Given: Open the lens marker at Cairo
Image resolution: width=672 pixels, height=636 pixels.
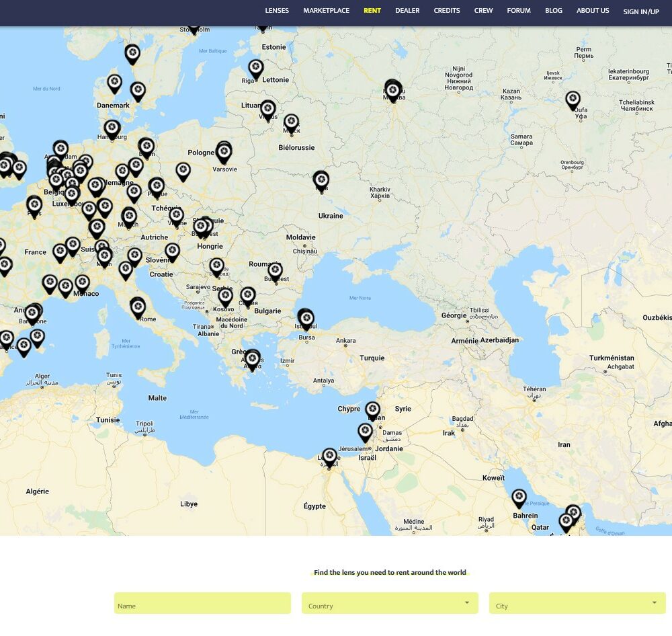Looking at the screenshot, I should point(329,458).
